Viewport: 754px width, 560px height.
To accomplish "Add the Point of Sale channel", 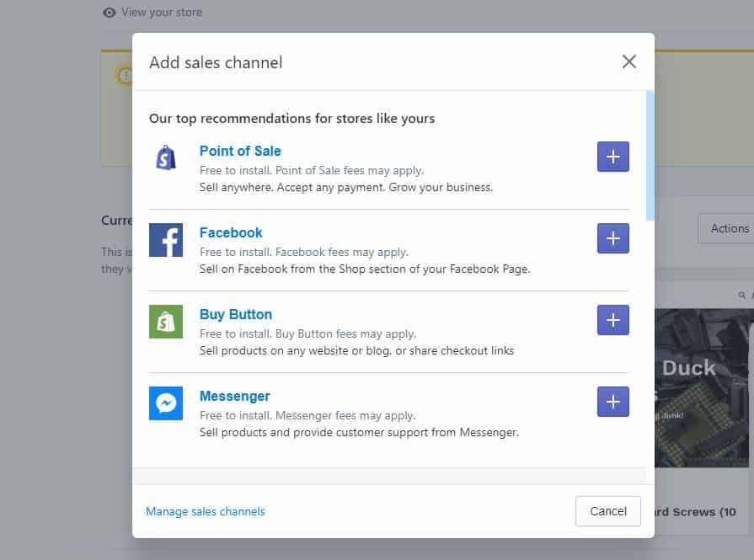I will click(x=613, y=157).
